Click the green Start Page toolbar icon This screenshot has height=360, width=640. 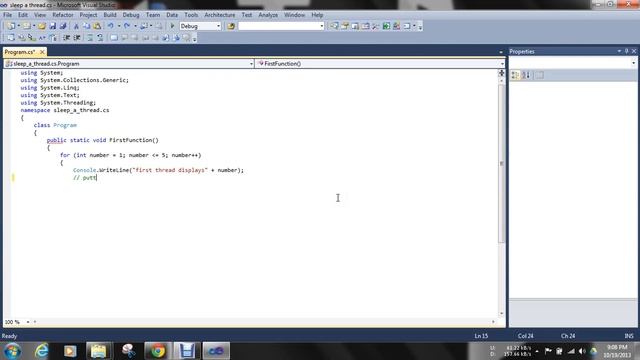tap(386, 26)
